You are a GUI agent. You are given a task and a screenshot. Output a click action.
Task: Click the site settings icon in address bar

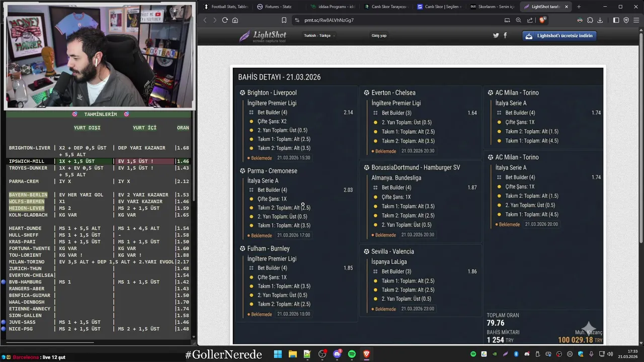click(297, 20)
